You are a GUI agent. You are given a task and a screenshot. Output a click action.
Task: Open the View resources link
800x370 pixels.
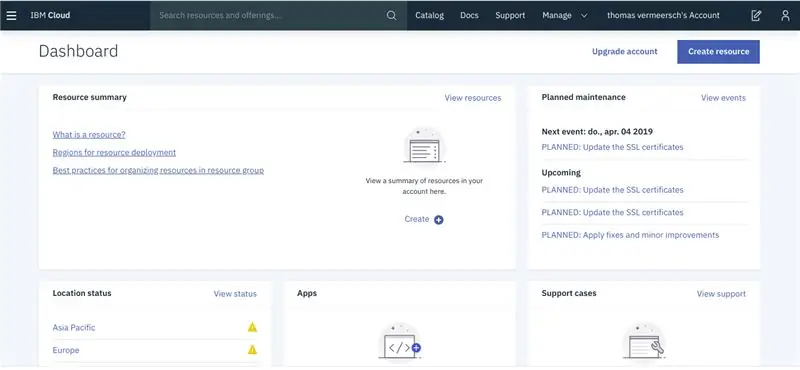click(472, 98)
